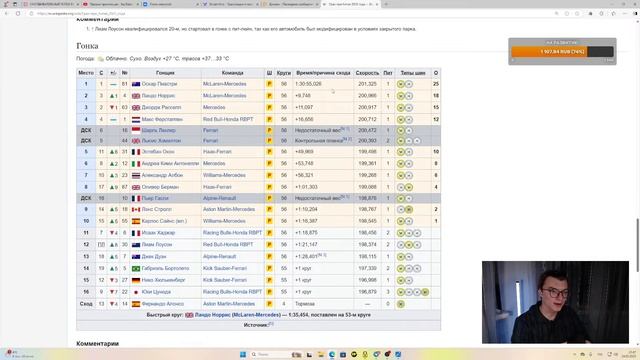Click the Japanese flag next to Юки Цунода

[136, 292]
